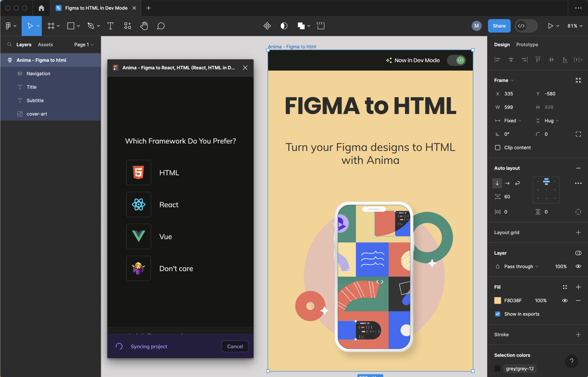Select the Hand tool
588x377 pixels.
[x=144, y=26]
